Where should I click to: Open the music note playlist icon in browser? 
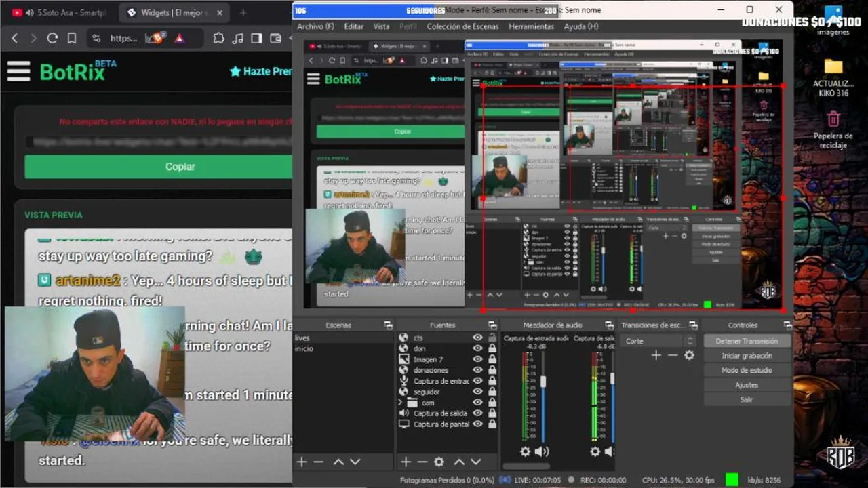tap(237, 38)
